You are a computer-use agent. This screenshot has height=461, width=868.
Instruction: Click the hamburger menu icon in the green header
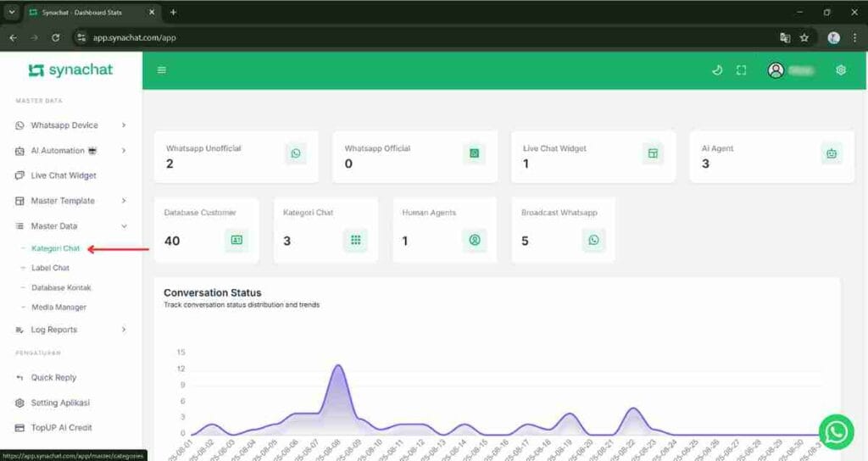click(162, 70)
